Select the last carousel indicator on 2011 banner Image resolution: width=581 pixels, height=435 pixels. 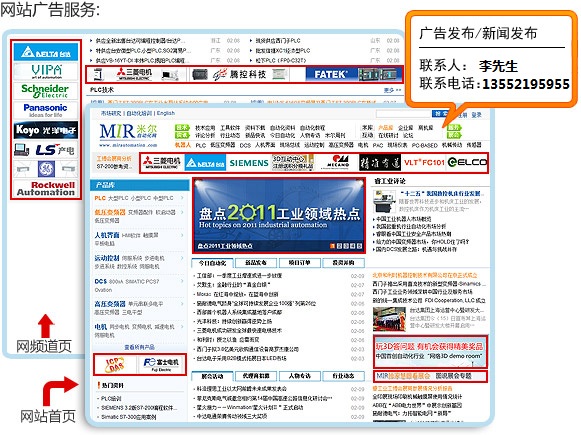tap(359, 246)
